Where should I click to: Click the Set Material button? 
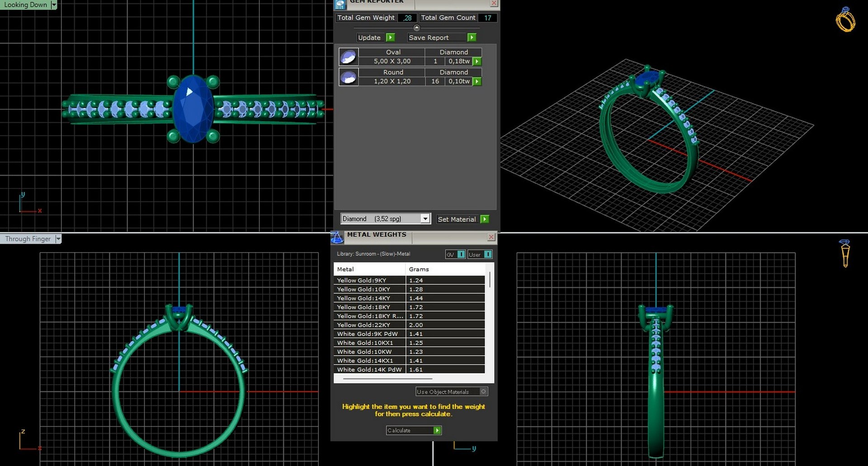point(463,219)
